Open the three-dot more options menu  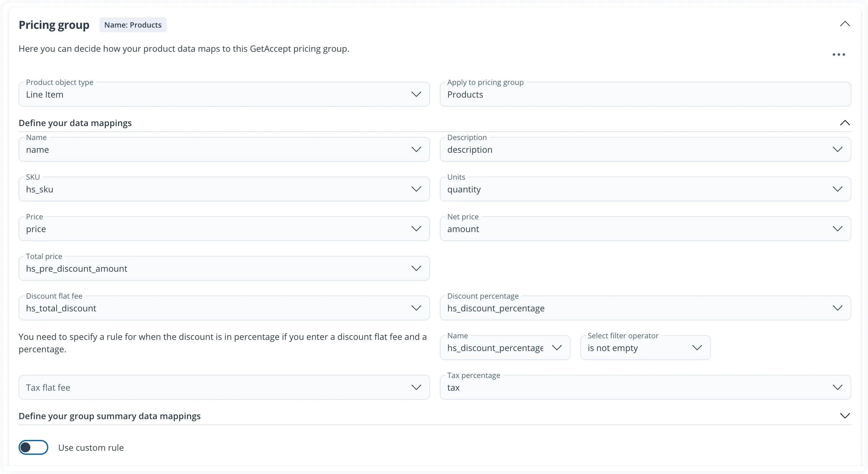pos(838,55)
